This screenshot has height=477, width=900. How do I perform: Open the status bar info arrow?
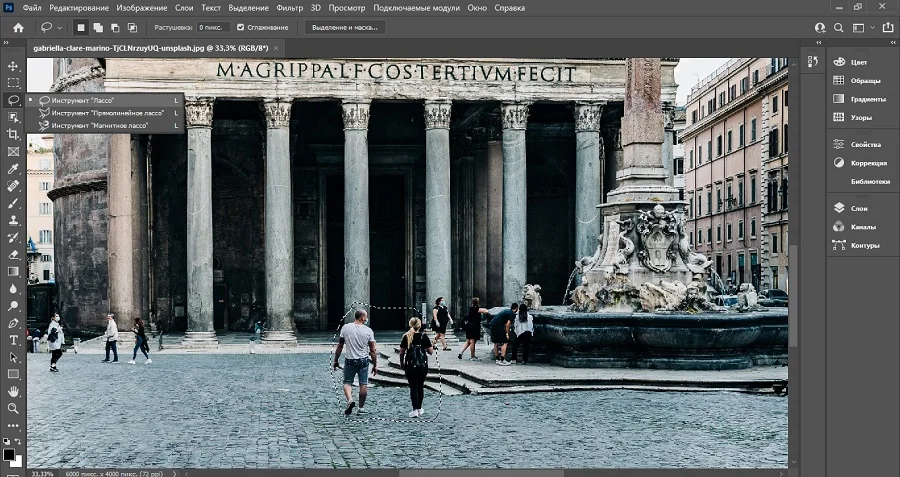(174, 474)
